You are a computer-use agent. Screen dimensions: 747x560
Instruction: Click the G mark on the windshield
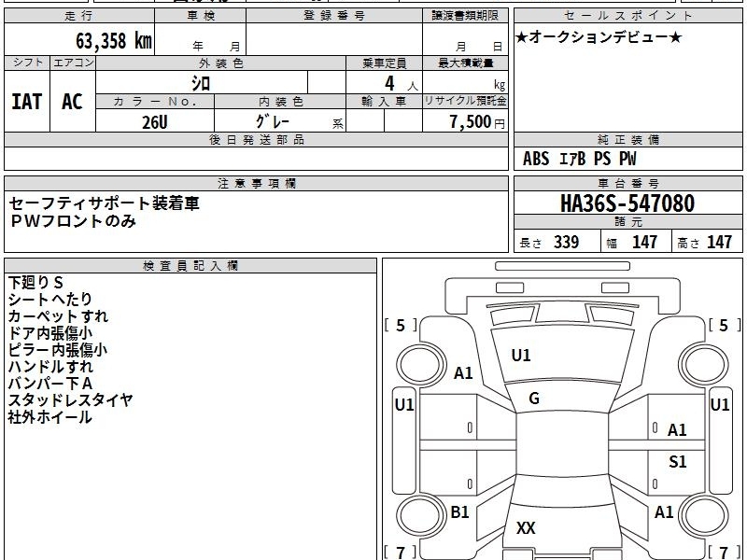pyautogui.click(x=534, y=399)
